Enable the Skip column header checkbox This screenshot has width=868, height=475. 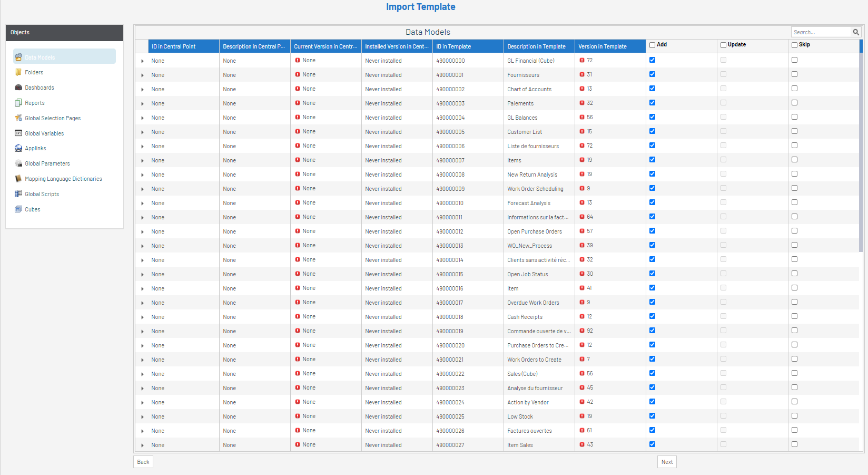[794, 45]
